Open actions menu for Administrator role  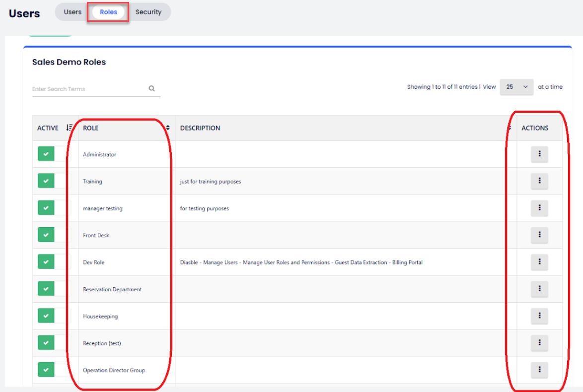point(539,154)
